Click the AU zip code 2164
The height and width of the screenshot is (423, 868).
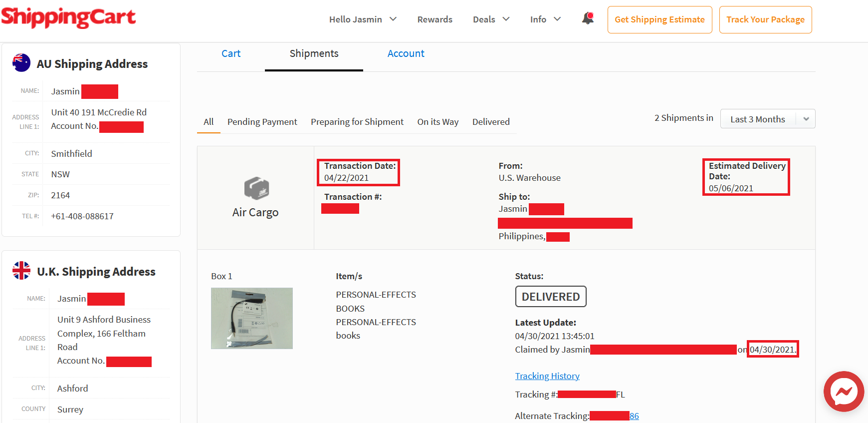(x=60, y=195)
